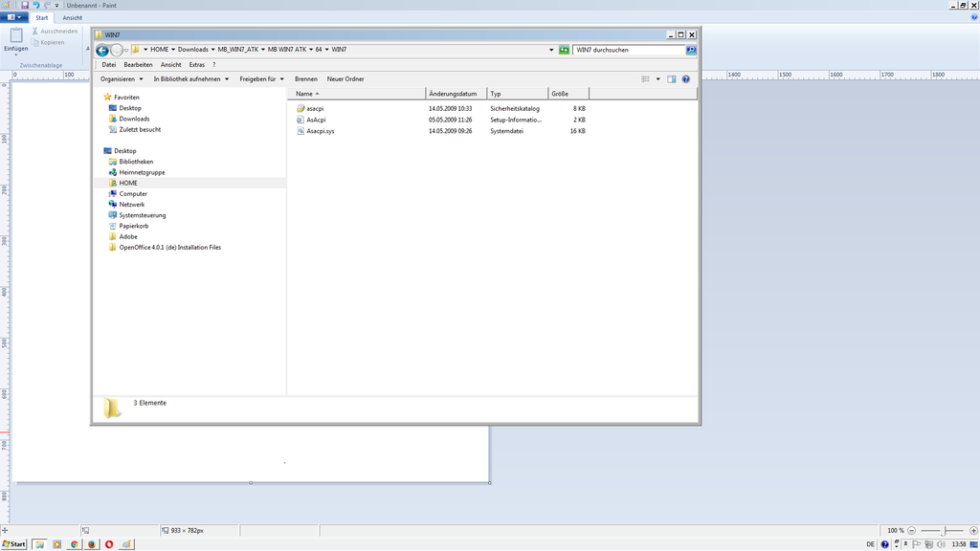
Task: Select 'OpenOffice 4.0.1 (de) Installation Files' folder
Action: click(170, 248)
